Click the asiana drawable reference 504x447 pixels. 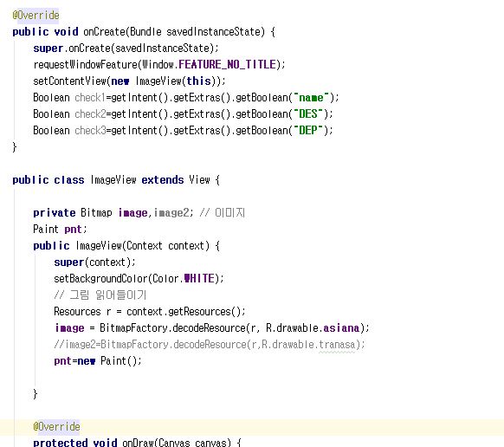coord(341,327)
